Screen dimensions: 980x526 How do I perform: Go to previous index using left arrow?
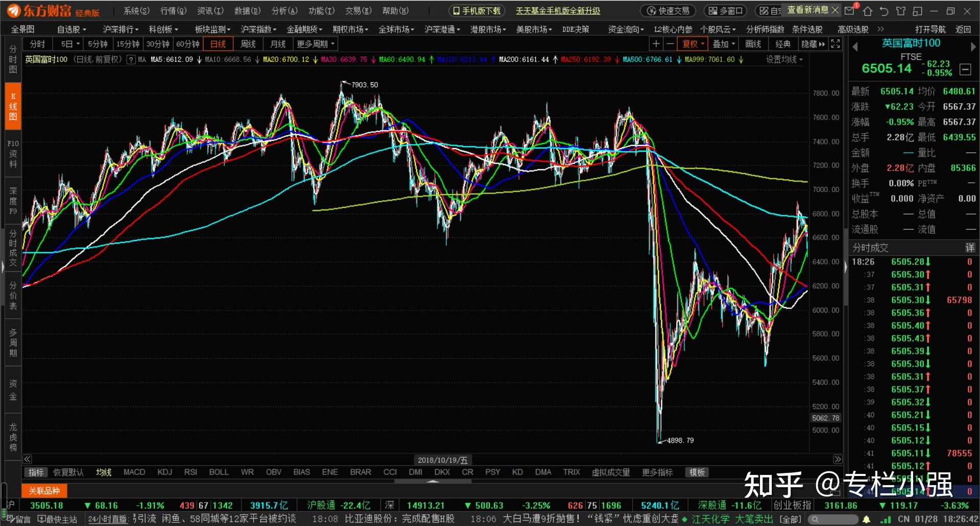pos(855,47)
